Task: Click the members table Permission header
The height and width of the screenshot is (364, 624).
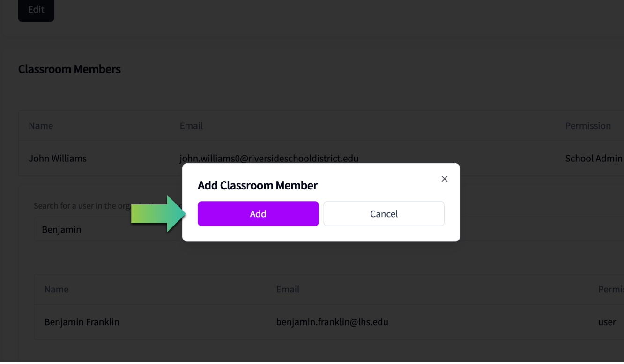Action: pos(588,126)
